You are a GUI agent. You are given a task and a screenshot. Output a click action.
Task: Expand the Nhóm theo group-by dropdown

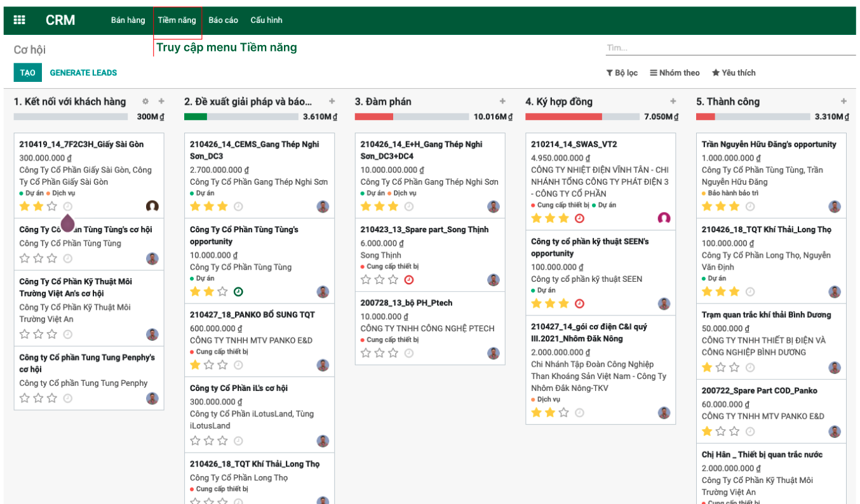(x=675, y=73)
